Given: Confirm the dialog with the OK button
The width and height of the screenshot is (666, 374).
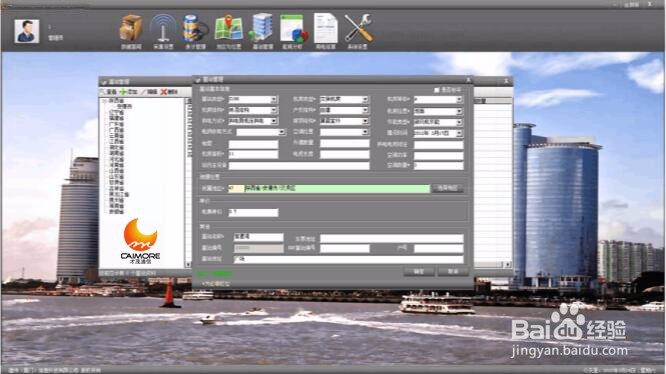Looking at the screenshot, I should tap(419, 271).
